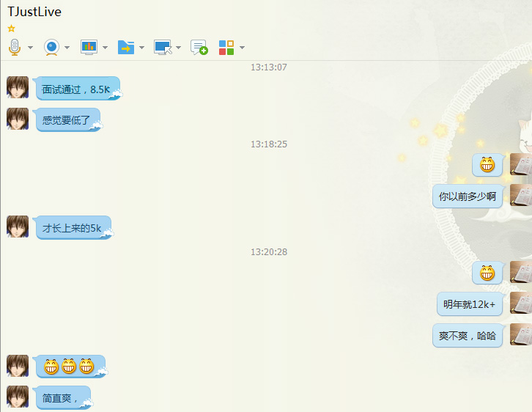The image size is (532, 412).
Task: Open the presentation demo chart-screen icon
Action: (x=89, y=47)
